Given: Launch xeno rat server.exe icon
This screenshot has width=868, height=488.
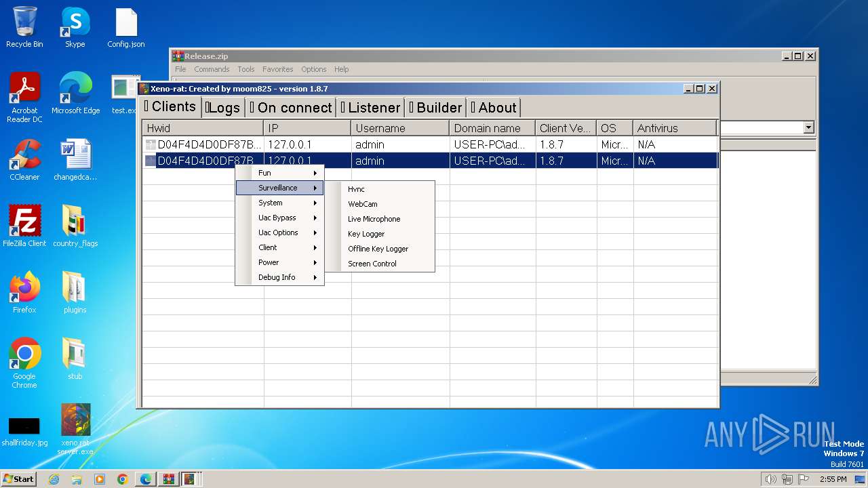Looking at the screenshot, I should [x=75, y=430].
